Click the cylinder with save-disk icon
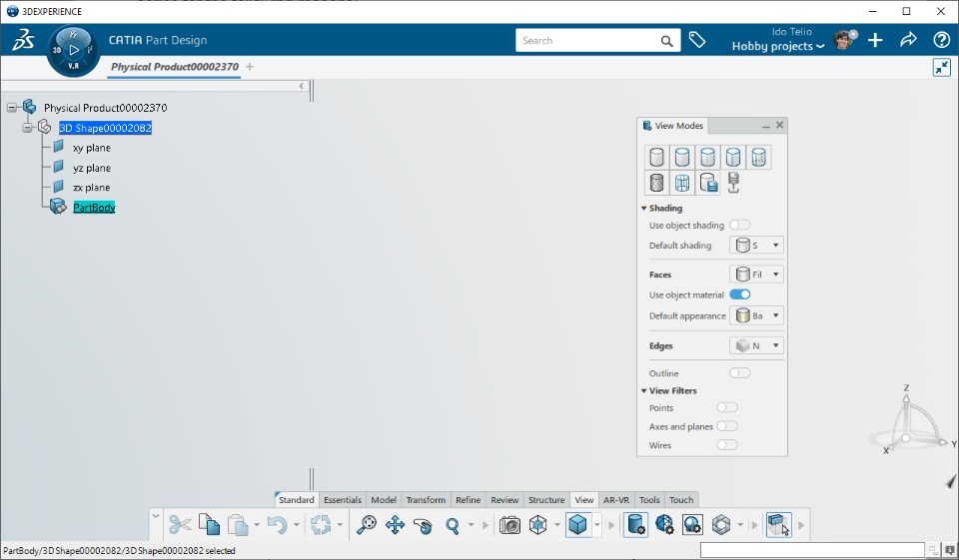The height and width of the screenshot is (560, 959). click(x=707, y=183)
